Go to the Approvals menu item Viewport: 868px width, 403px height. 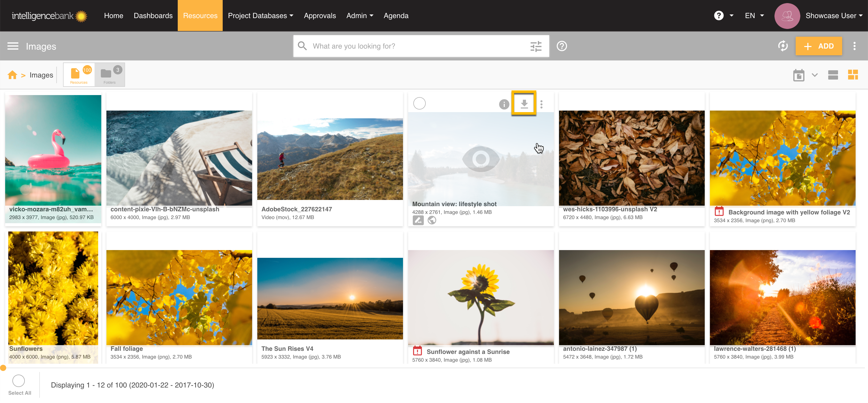point(320,16)
